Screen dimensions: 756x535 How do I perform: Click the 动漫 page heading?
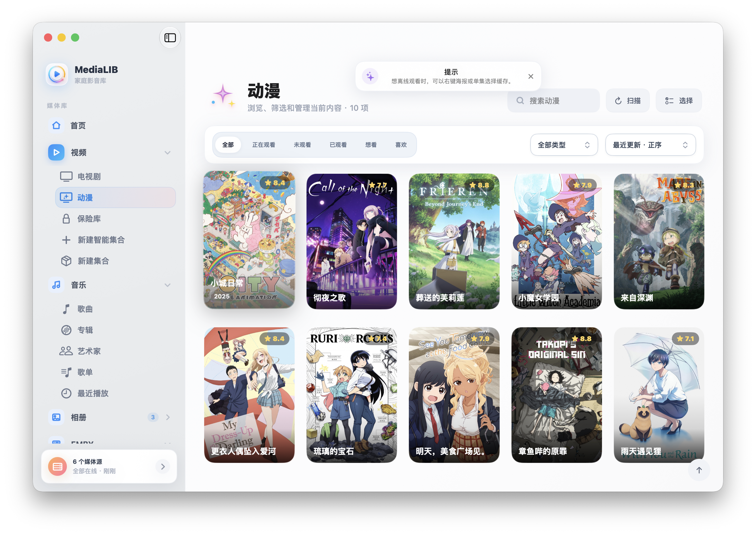pos(264,91)
